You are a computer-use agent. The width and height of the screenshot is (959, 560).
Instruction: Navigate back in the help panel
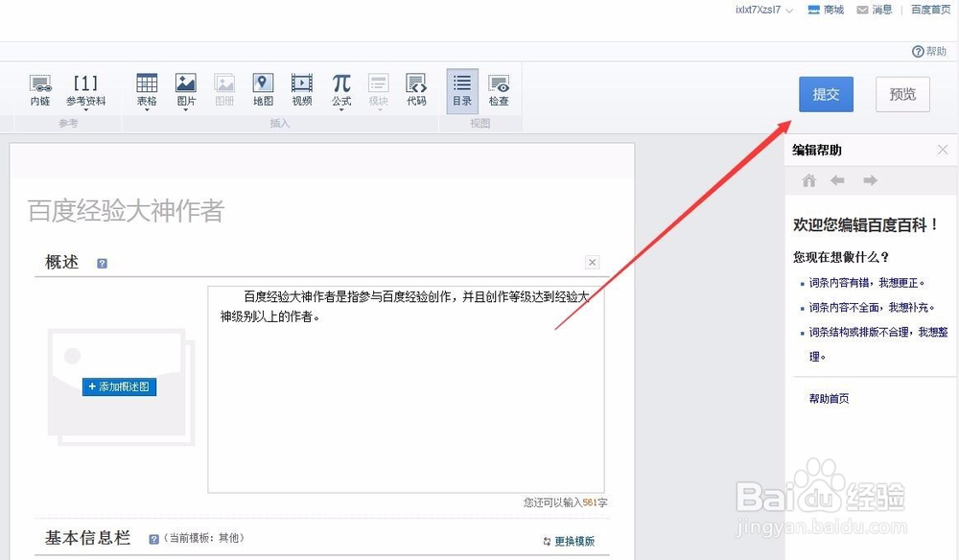click(837, 180)
